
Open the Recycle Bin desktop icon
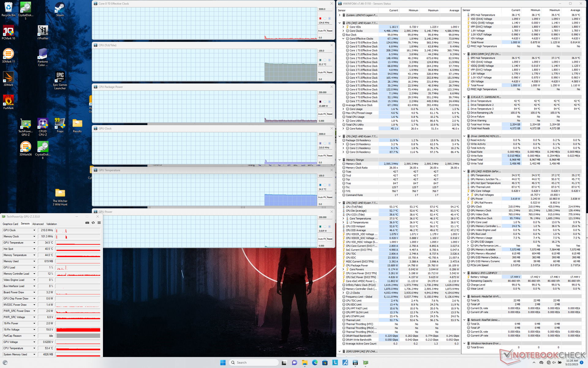8,9
